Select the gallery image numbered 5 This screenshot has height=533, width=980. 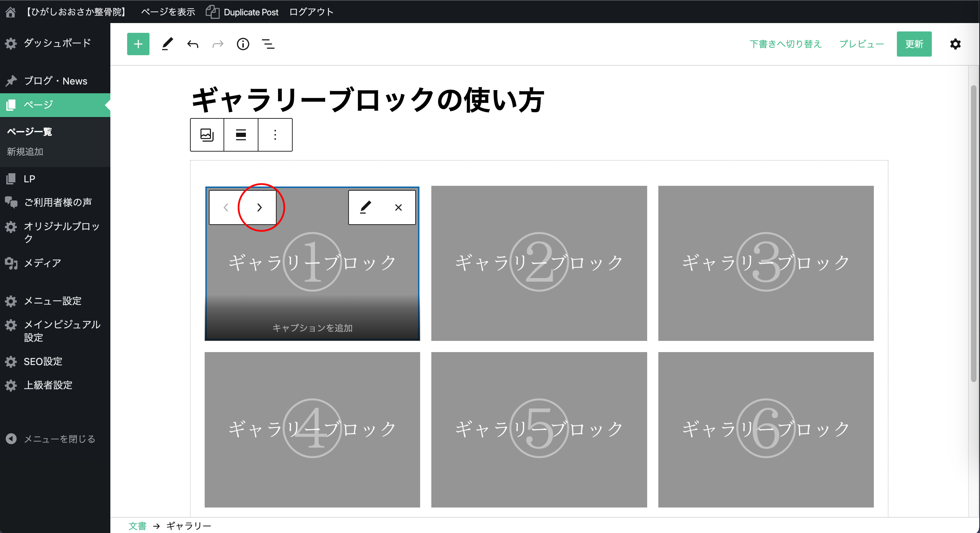coord(539,429)
